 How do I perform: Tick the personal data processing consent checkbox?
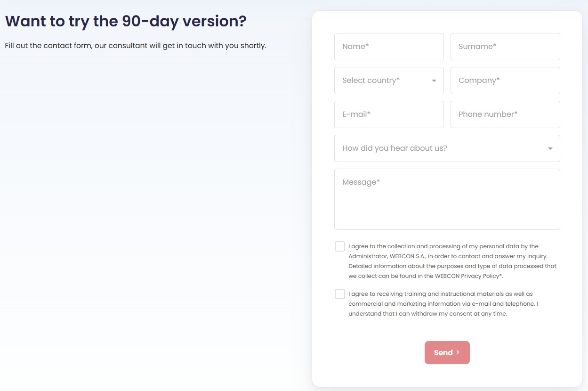[340, 246]
